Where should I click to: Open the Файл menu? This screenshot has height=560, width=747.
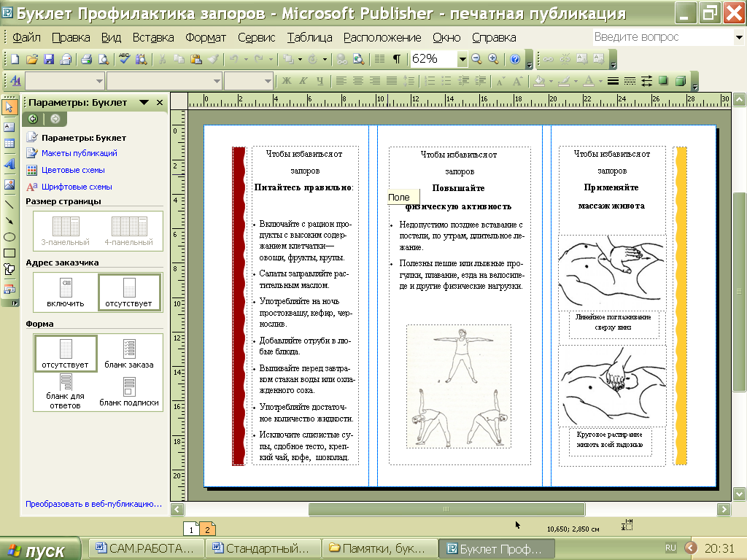(x=26, y=38)
